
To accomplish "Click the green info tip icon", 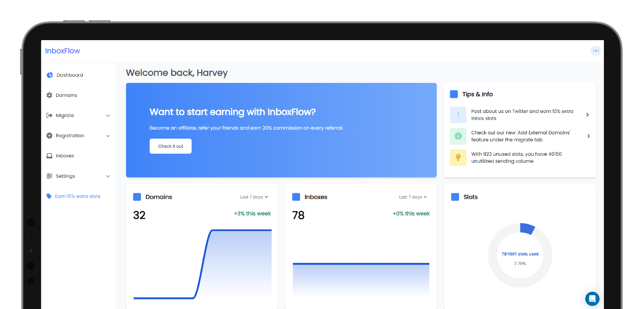I will click(458, 136).
